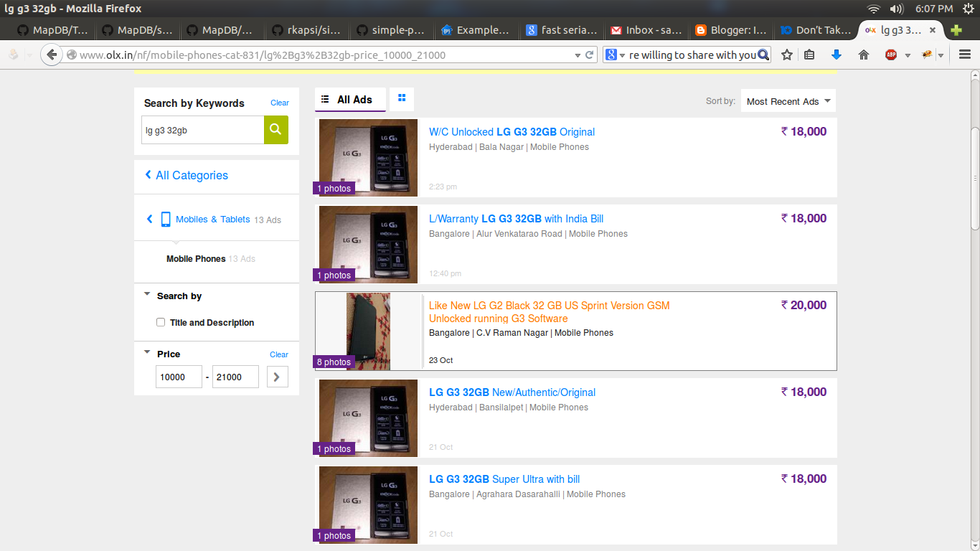Click the minimum price field showing 10000
The height and width of the screenshot is (551, 980).
[x=179, y=377]
